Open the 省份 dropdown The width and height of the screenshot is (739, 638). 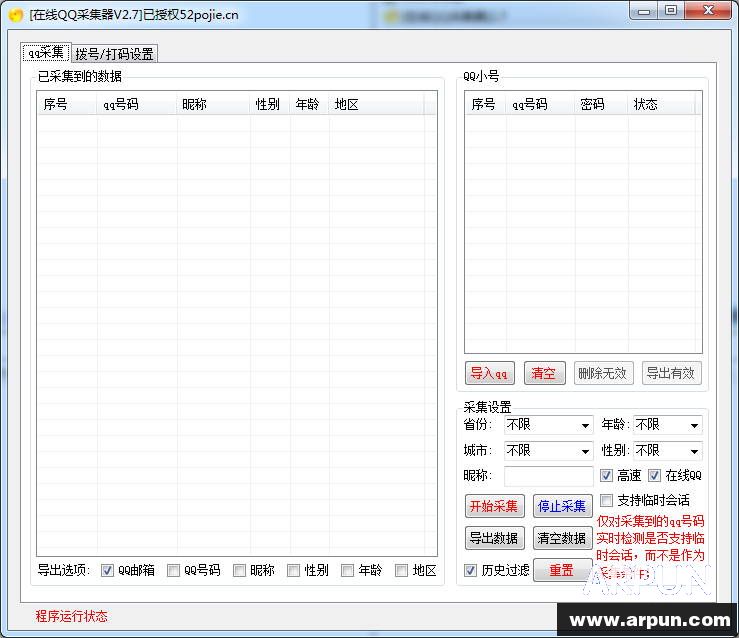(548, 425)
